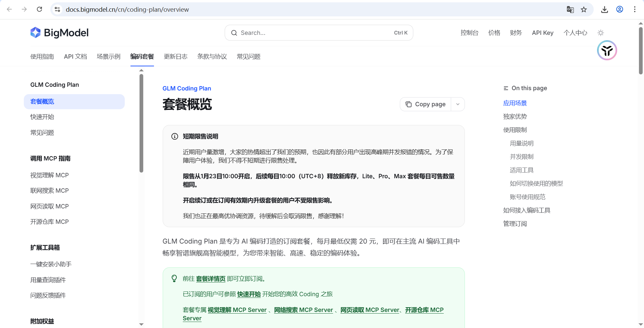Open 价格 pricing link
This screenshot has width=644, height=328.
pyautogui.click(x=494, y=33)
